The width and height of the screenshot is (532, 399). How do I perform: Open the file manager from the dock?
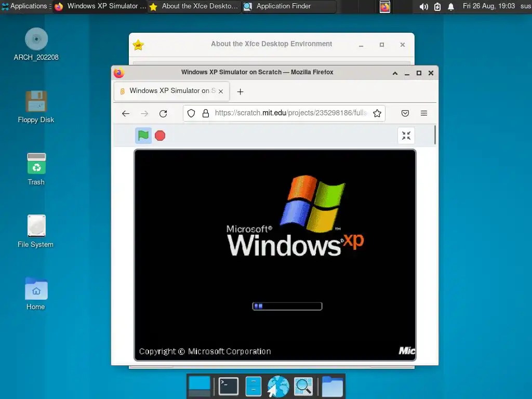point(253,386)
